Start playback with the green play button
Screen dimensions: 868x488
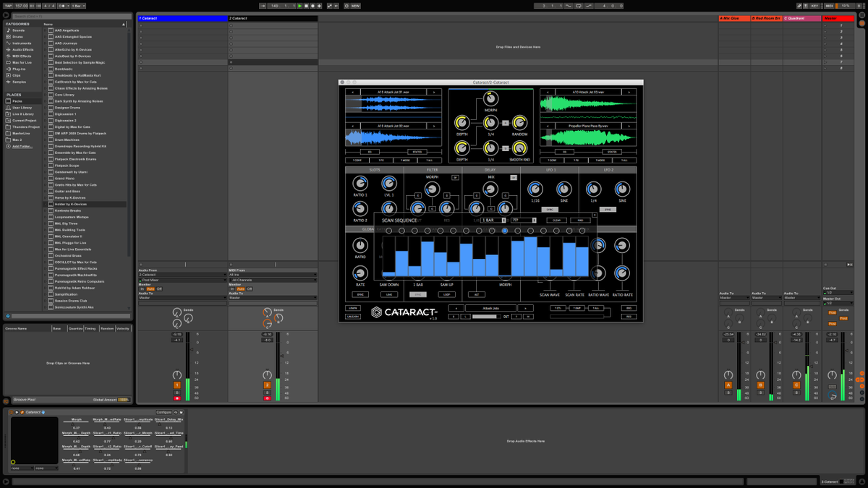point(299,6)
